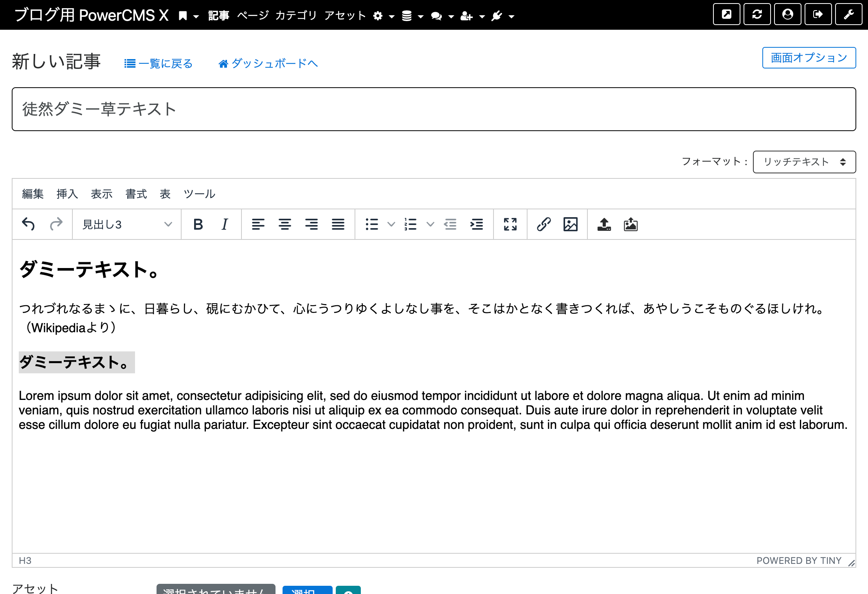Toggle italic formatting

point(225,224)
